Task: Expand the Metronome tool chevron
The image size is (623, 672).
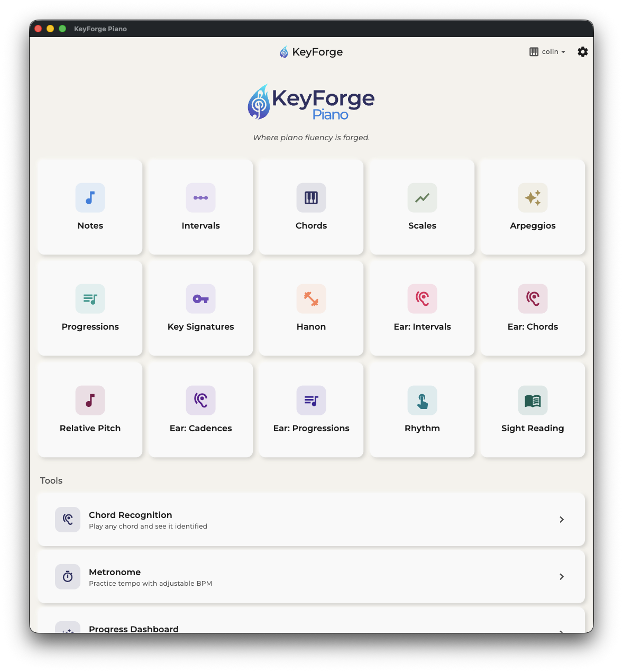Action: [x=562, y=577]
